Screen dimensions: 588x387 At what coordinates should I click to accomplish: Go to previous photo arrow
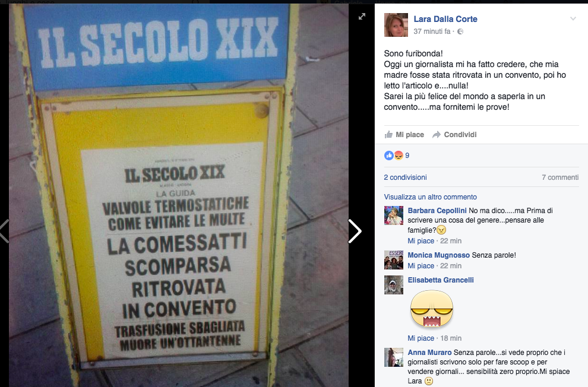5,231
